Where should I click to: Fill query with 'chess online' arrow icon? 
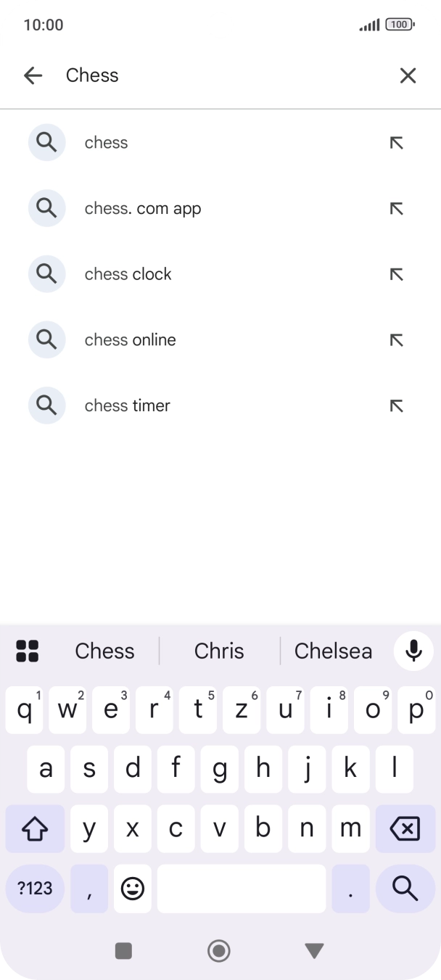pyautogui.click(x=396, y=340)
